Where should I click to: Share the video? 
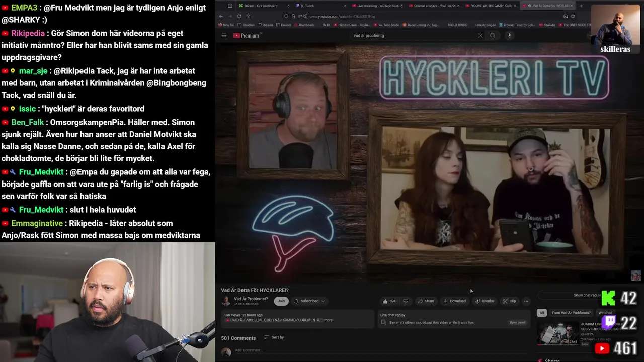[426, 301]
